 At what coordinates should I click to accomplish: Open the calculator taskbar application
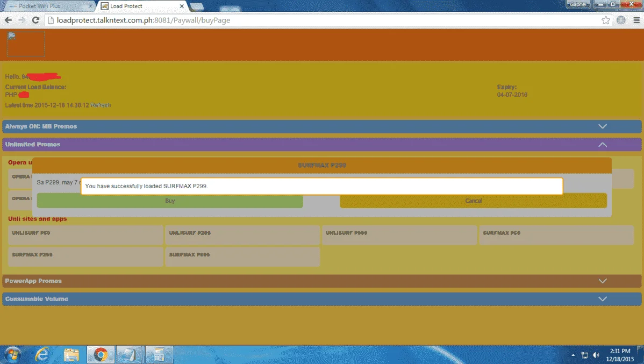click(159, 354)
